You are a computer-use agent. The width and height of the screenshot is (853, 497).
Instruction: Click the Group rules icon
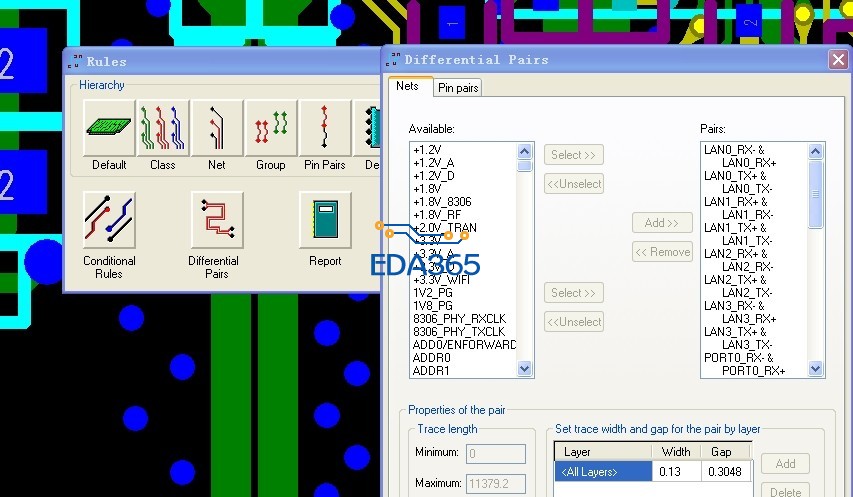click(270, 129)
